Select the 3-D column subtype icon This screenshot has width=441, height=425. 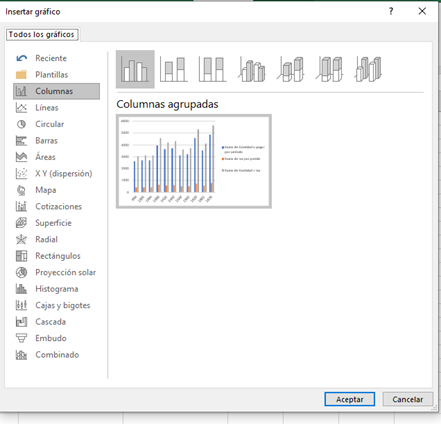(x=368, y=69)
